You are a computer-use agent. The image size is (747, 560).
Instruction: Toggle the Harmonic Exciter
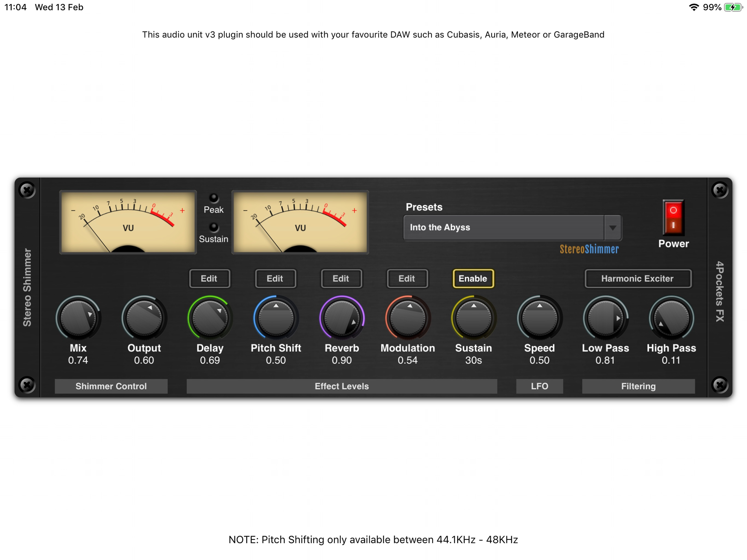[x=638, y=279]
